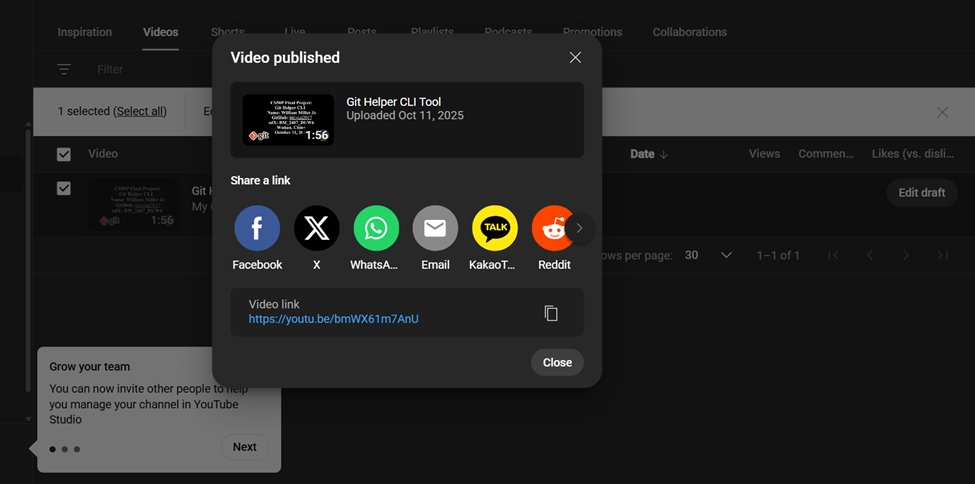Click the Comments column header
This screenshot has width=975, height=484.
[826, 154]
